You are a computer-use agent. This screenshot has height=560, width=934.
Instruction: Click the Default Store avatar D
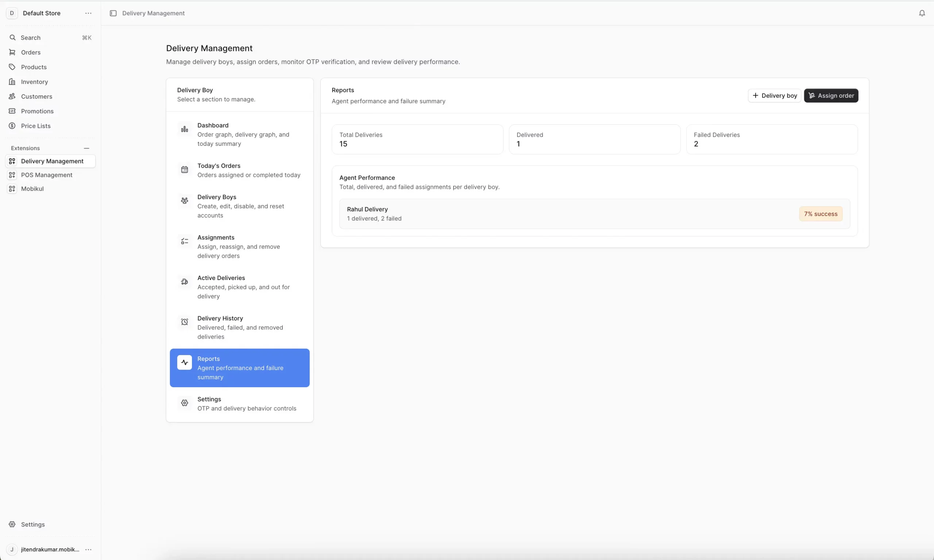coord(12,13)
